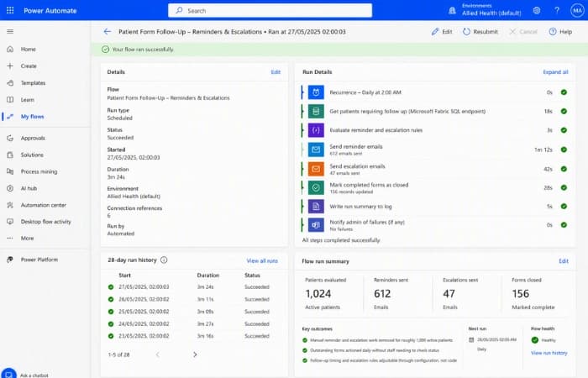Expand the Send escalation emails step
Image resolution: width=588 pixels, height=378 pixels.
[x=435, y=169]
